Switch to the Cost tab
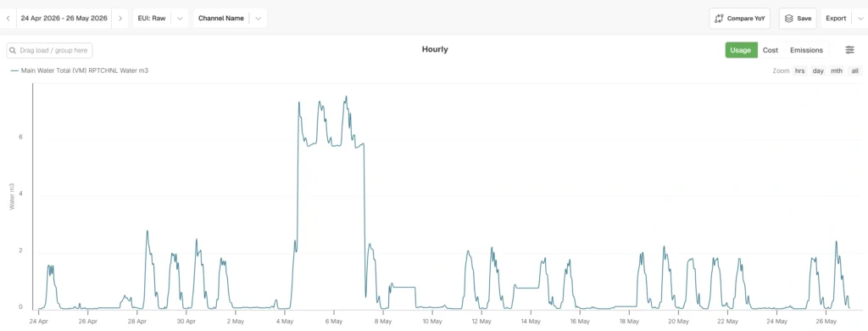Image resolution: width=868 pixels, height=331 pixels. 770,50
